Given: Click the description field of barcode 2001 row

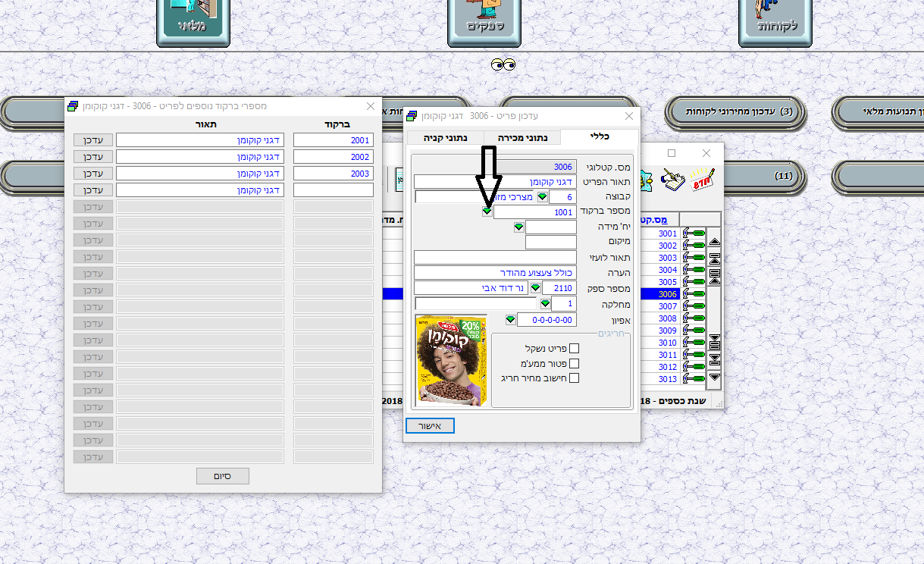Looking at the screenshot, I should pos(200,140).
